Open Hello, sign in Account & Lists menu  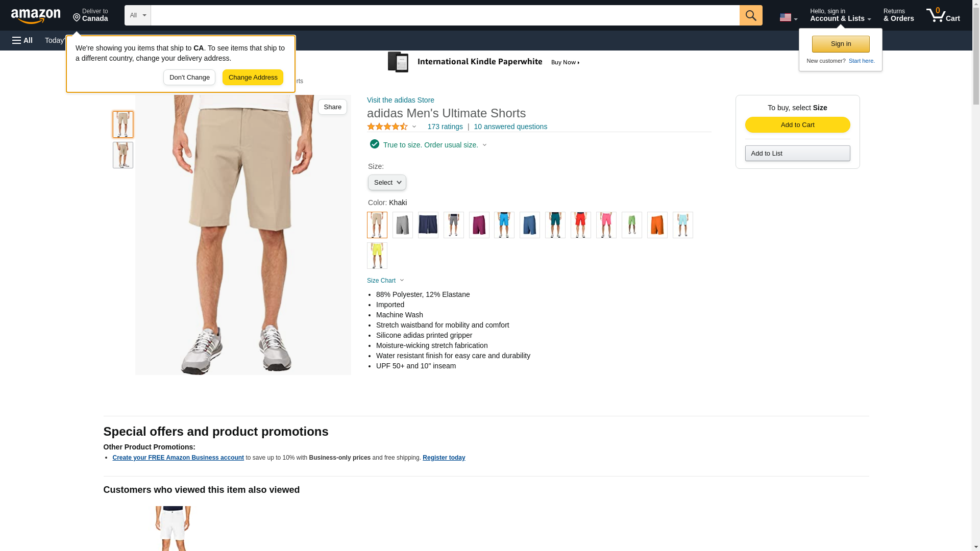coord(840,15)
